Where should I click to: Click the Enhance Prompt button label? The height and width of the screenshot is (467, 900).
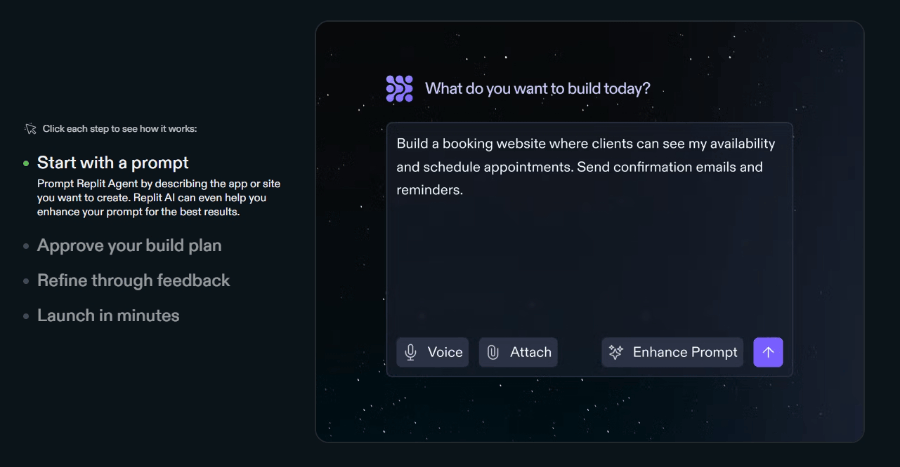685,352
